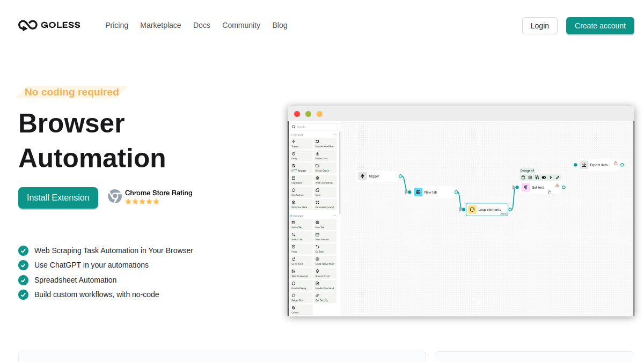Select the Note block
The image size is (644, 362).
[x=325, y=192]
